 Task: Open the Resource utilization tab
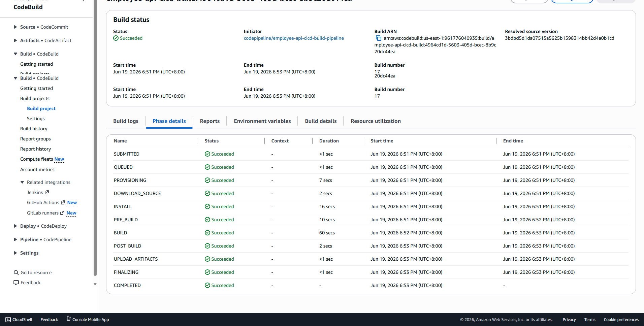[x=376, y=121]
